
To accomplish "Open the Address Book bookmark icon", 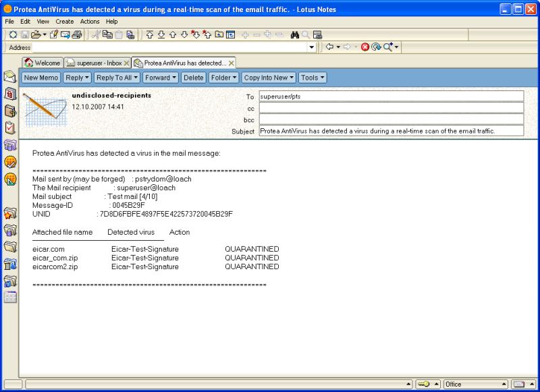I will coord(10,111).
